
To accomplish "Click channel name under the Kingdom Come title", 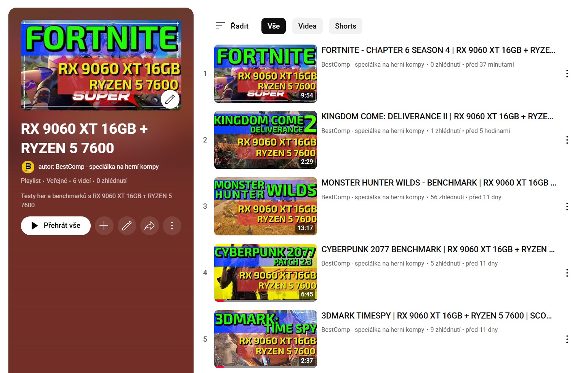I will [373, 131].
